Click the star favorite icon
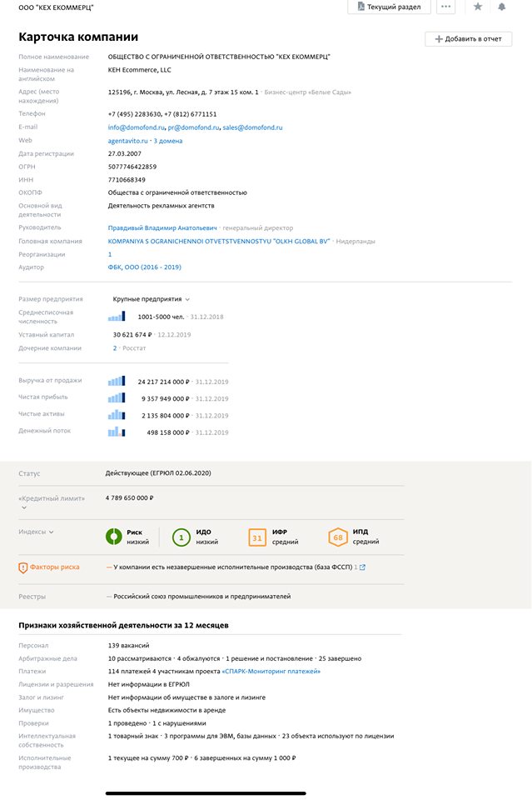The width and height of the screenshot is (532, 800). 478,7
